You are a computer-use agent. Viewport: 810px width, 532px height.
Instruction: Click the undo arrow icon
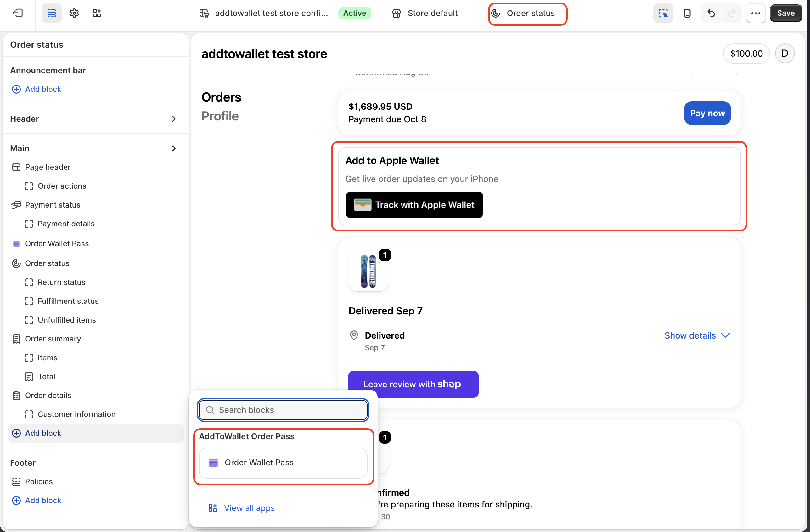[x=711, y=13]
